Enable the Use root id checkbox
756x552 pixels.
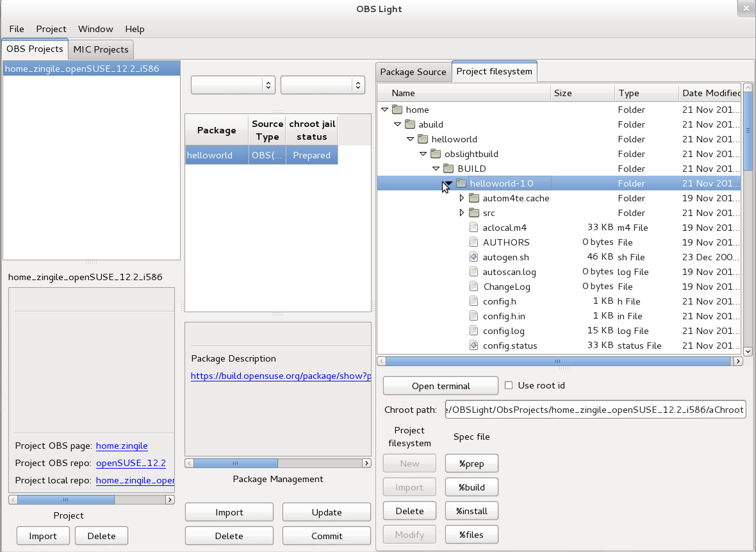pyautogui.click(x=508, y=385)
